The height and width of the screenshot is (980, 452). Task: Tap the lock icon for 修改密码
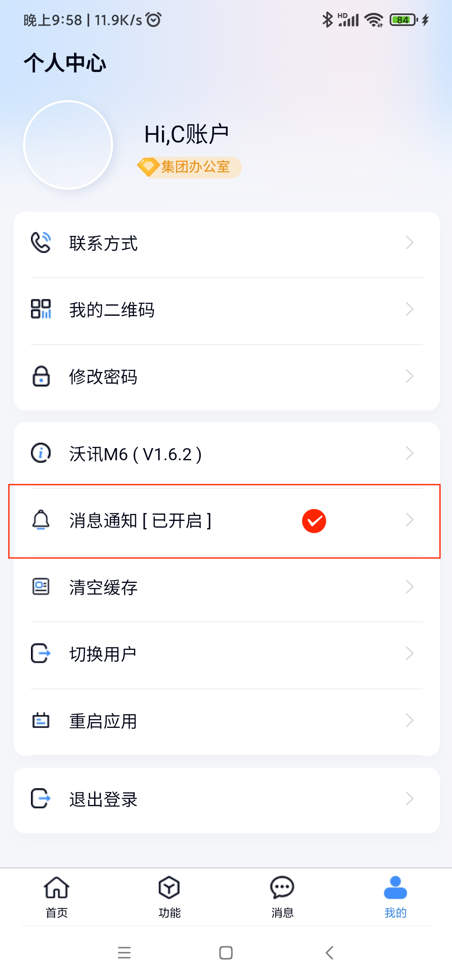click(41, 376)
